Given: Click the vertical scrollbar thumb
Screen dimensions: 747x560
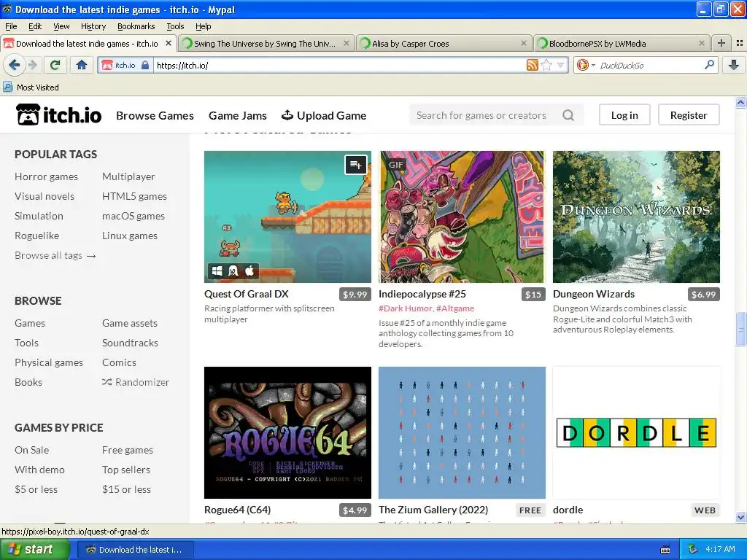Looking at the screenshot, I should click(x=740, y=329).
